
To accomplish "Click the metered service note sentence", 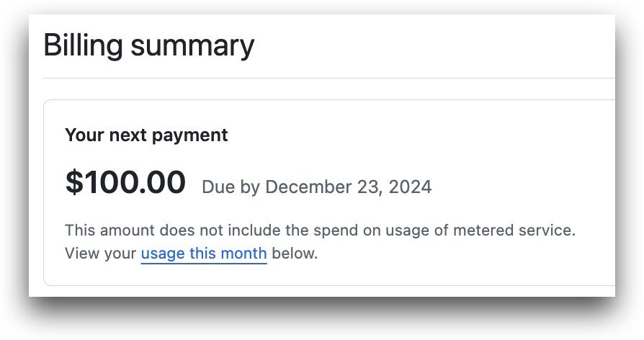I will coord(320,230).
